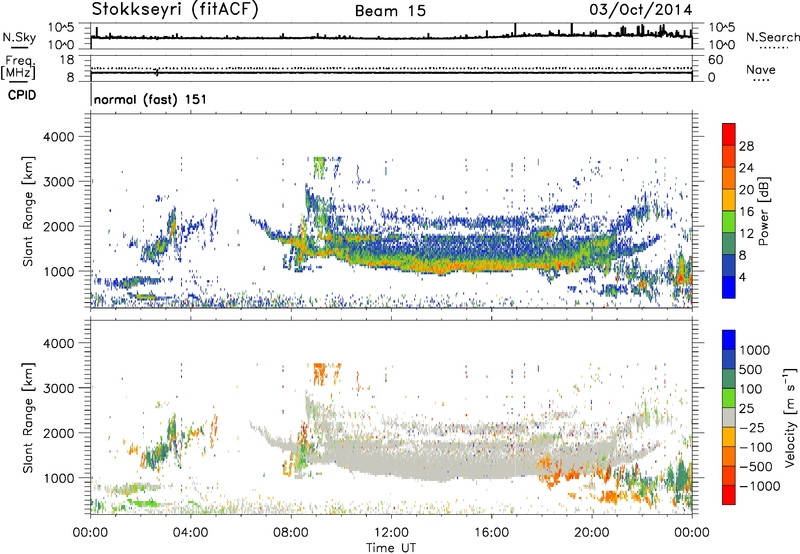The image size is (800, 554).
Task: Pick the Velocity colorbar segment between -500 and -100
Action: coord(729,457)
